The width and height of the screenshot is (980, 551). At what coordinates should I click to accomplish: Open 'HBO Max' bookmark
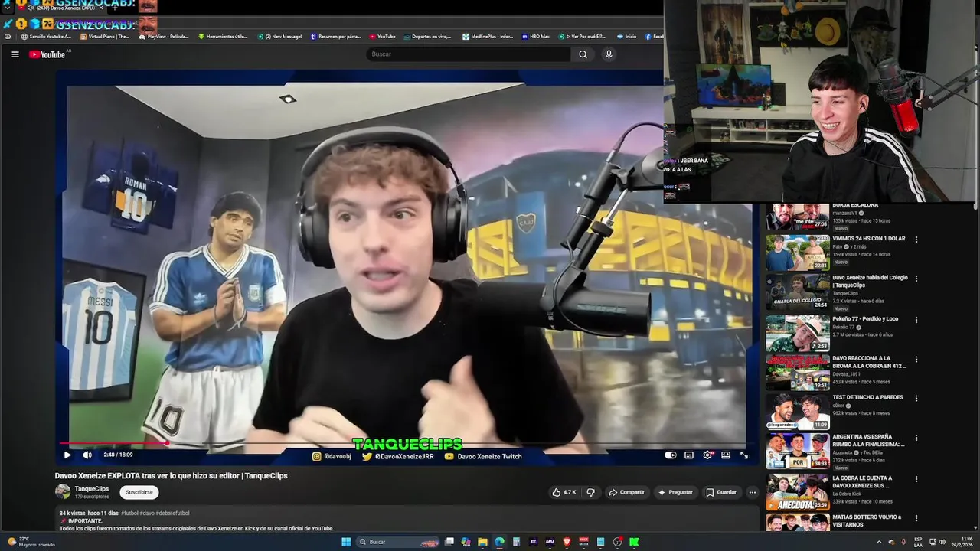click(536, 36)
